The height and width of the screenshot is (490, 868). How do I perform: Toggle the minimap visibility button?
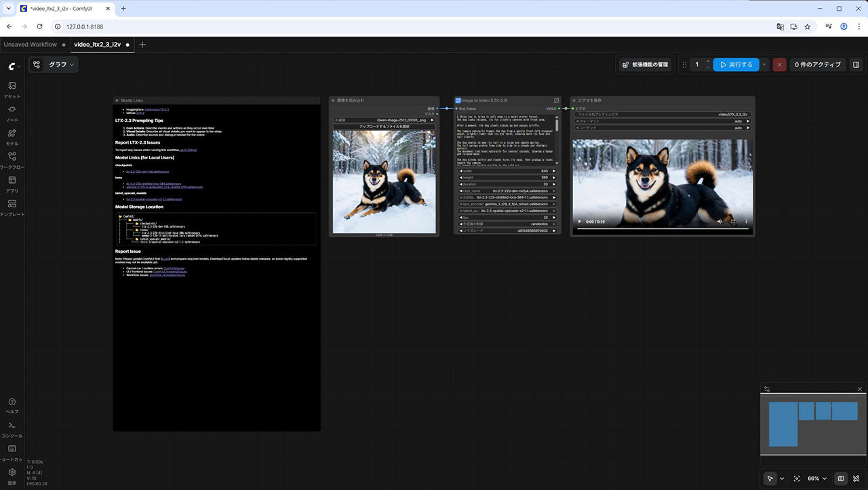pos(841,478)
